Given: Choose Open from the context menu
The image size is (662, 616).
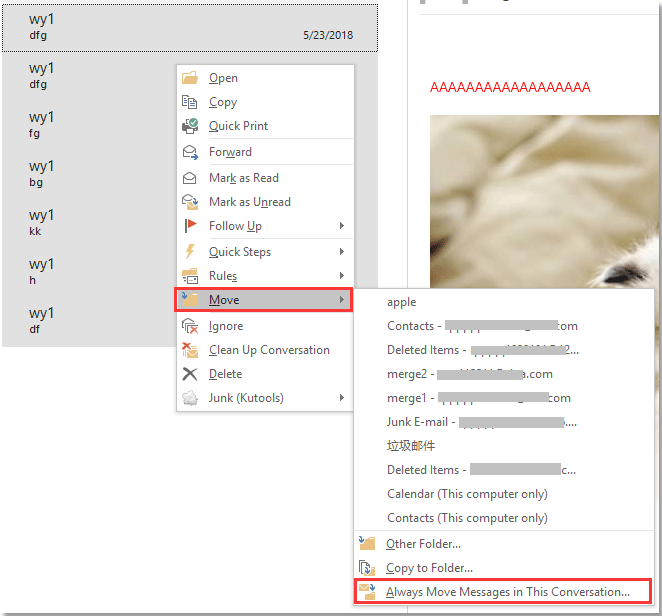Looking at the screenshot, I should pyautogui.click(x=265, y=78).
